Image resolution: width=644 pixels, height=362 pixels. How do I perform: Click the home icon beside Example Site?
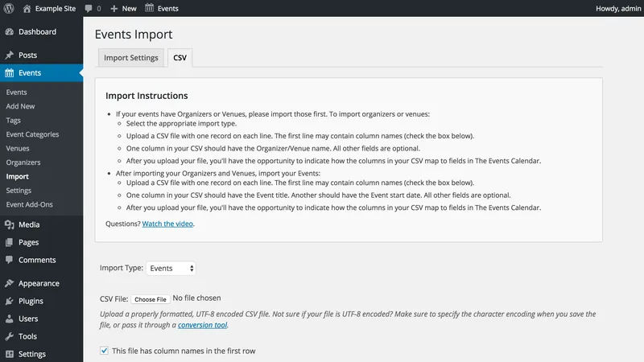pos(27,8)
